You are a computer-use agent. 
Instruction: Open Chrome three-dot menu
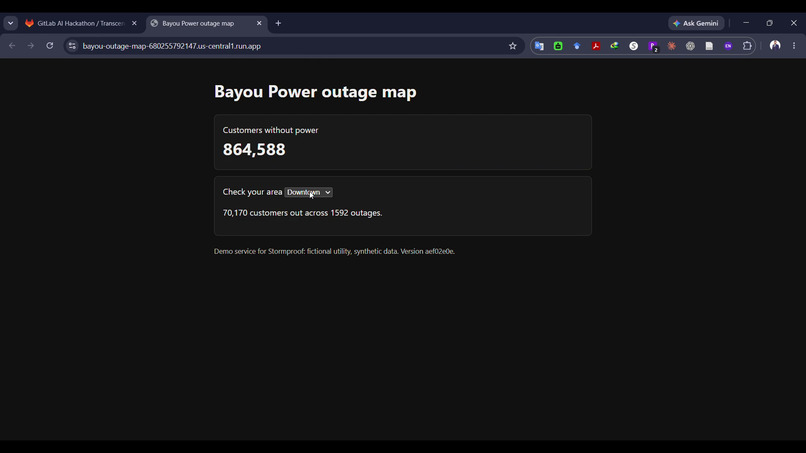coord(794,46)
